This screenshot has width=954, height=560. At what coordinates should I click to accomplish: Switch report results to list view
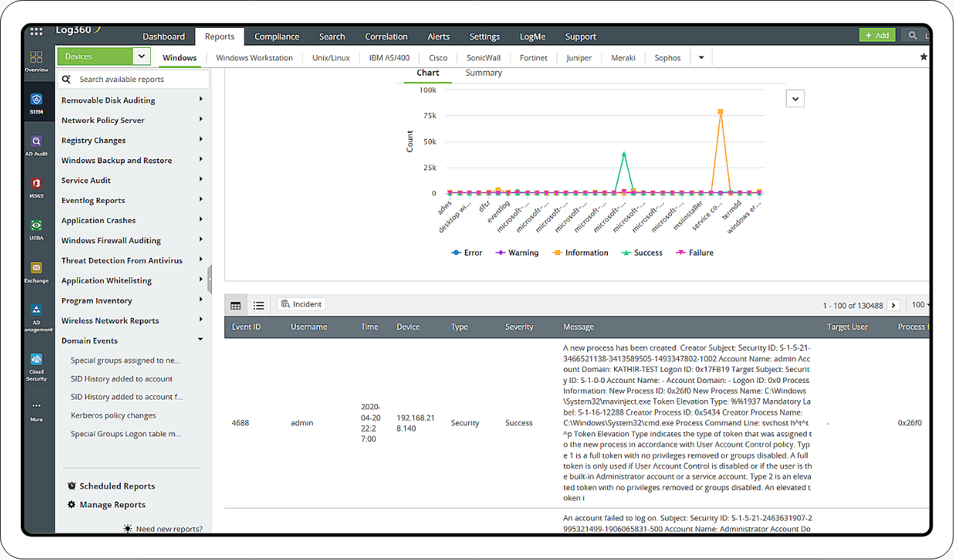point(258,304)
